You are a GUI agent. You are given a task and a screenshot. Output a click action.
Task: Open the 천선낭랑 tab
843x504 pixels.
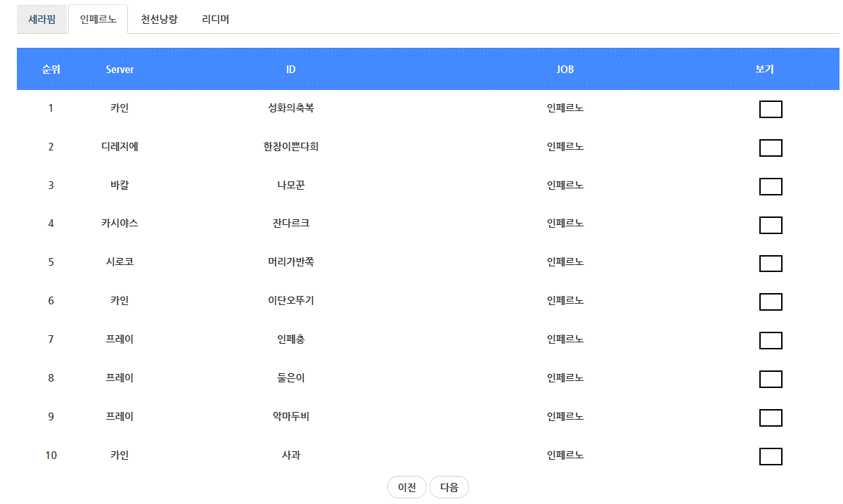pyautogui.click(x=159, y=20)
